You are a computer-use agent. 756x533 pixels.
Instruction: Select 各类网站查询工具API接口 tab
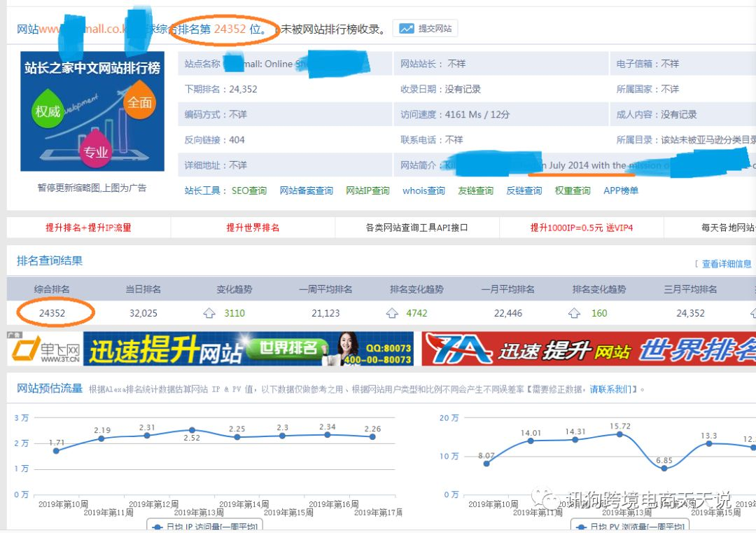(416, 228)
